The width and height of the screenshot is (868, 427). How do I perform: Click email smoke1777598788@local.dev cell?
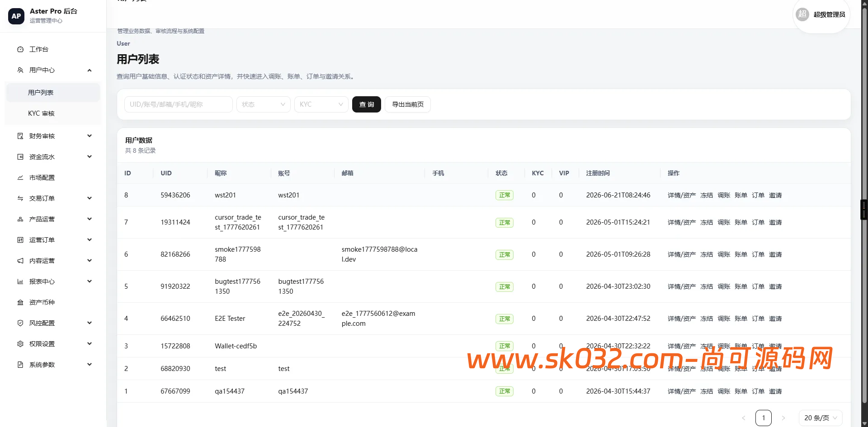coord(379,254)
